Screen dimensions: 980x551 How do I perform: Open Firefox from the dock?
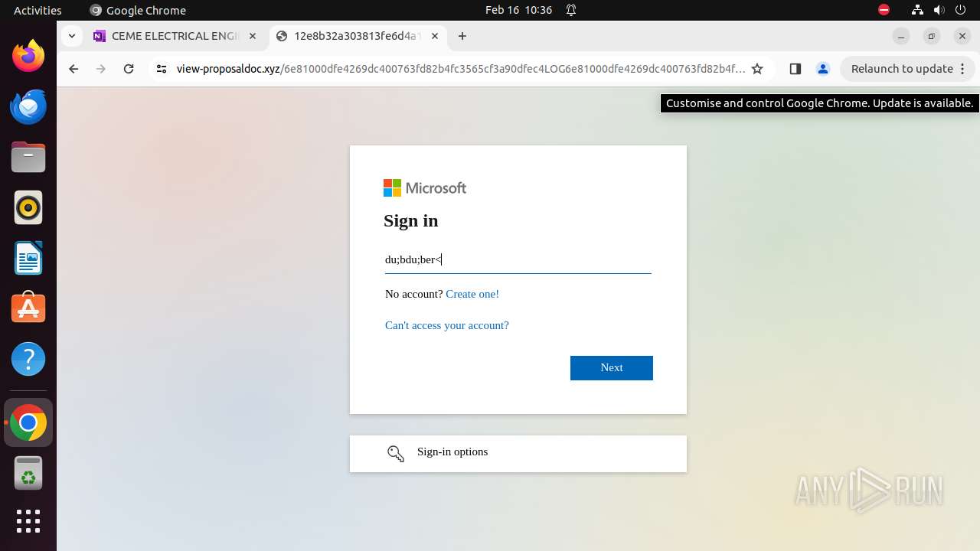click(28, 56)
